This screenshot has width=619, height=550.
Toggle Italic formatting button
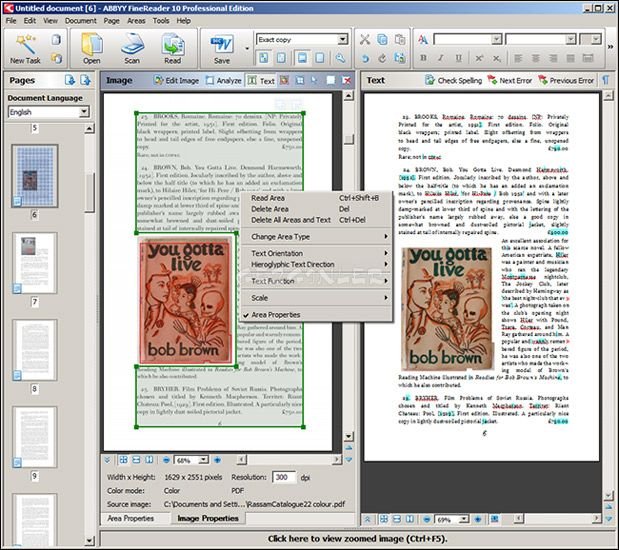point(441,58)
